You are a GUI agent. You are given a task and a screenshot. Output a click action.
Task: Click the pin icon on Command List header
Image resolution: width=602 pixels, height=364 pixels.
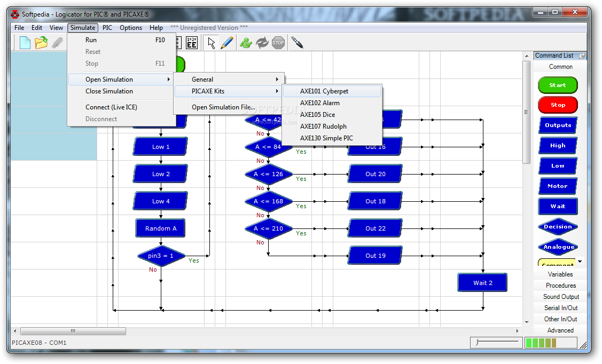point(582,56)
